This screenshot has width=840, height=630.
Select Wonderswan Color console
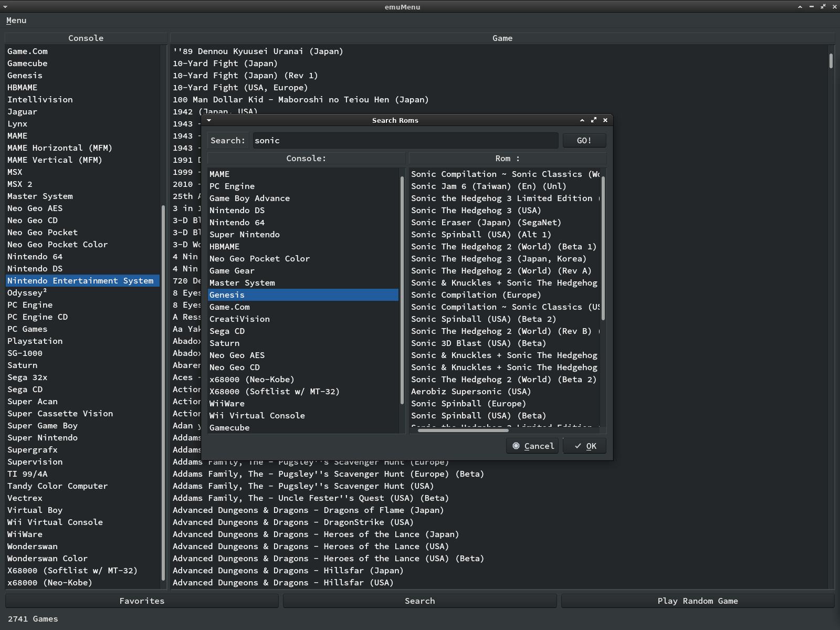(82, 559)
